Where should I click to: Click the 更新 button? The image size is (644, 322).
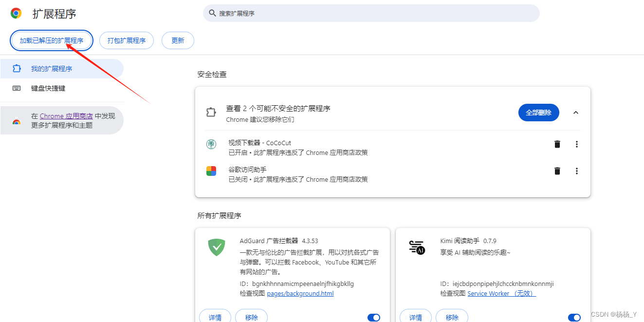pos(178,40)
